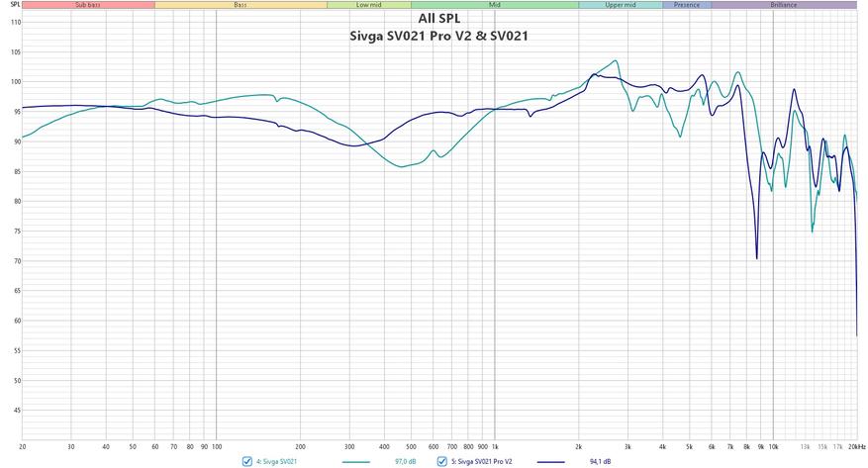Click the 'Sivga SV021 Pro V2 & SV021' subtitle
This screenshot has width=868, height=468.
pos(439,36)
